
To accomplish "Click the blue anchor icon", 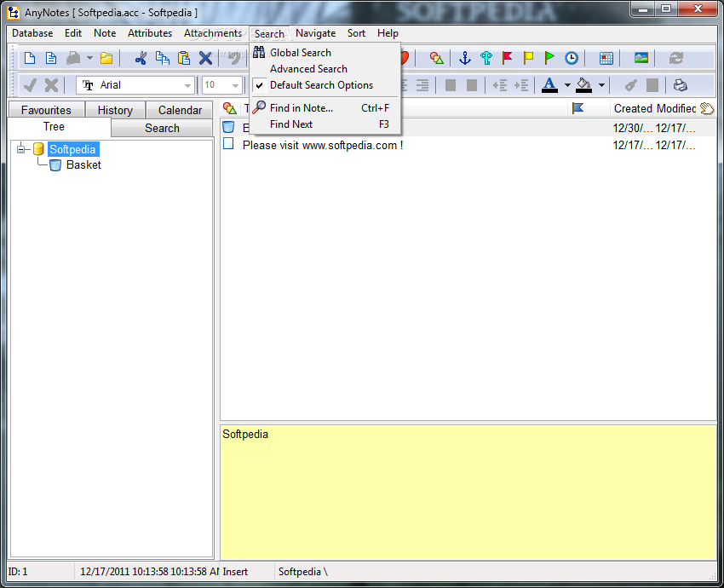I will (x=464, y=58).
